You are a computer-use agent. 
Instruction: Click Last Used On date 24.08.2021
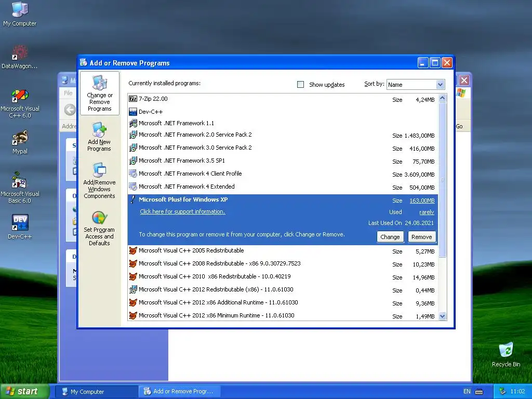[x=419, y=223]
